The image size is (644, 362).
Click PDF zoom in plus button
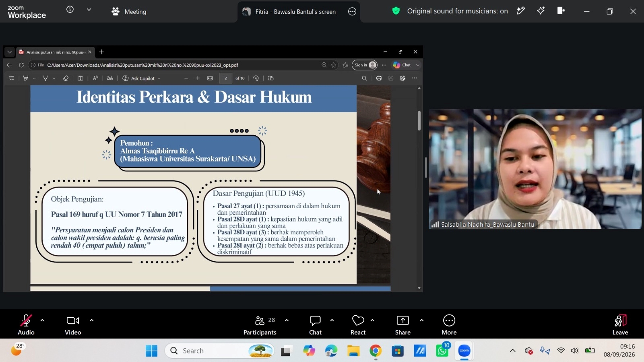[x=198, y=78]
